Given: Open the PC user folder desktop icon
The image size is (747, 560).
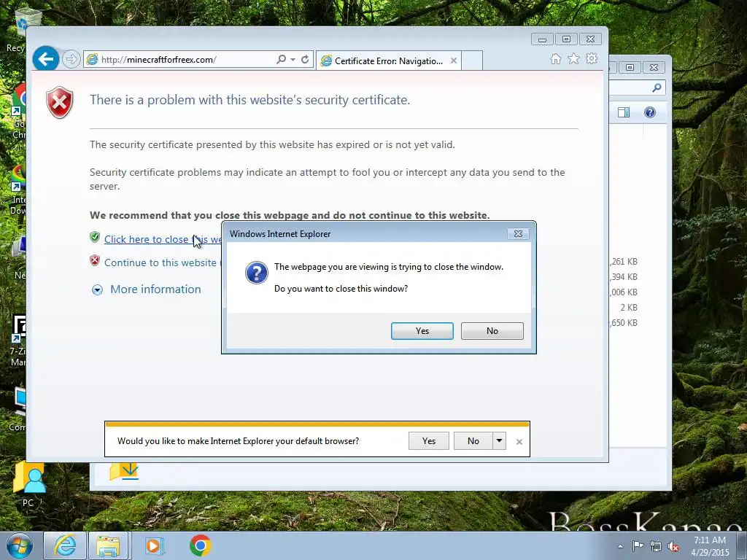Looking at the screenshot, I should point(28,485).
